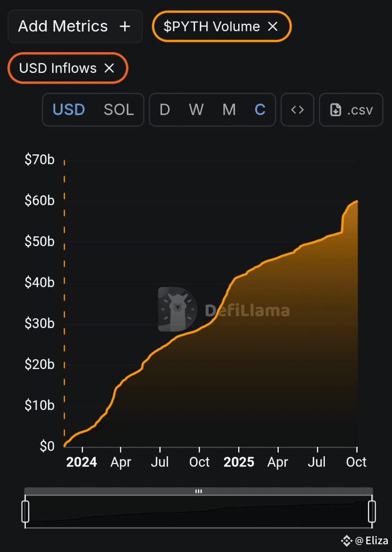Switch denomination to USD
This screenshot has width=392, height=552.
69,110
